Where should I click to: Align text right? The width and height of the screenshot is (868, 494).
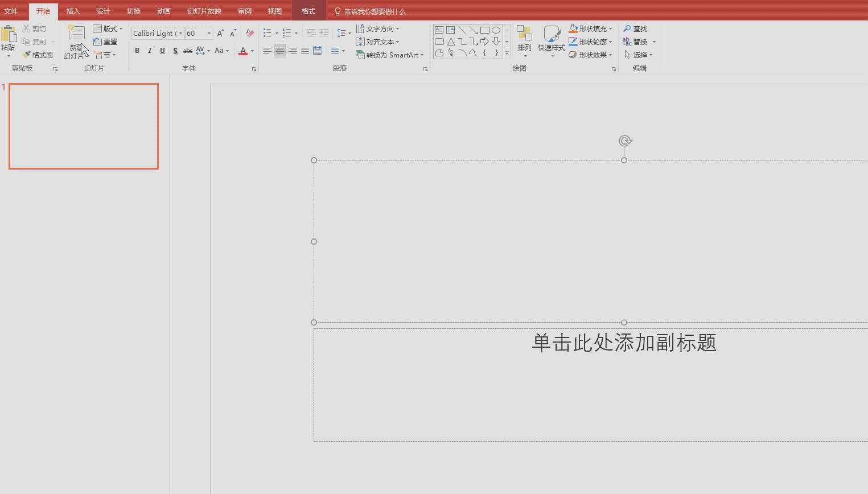pyautogui.click(x=292, y=51)
